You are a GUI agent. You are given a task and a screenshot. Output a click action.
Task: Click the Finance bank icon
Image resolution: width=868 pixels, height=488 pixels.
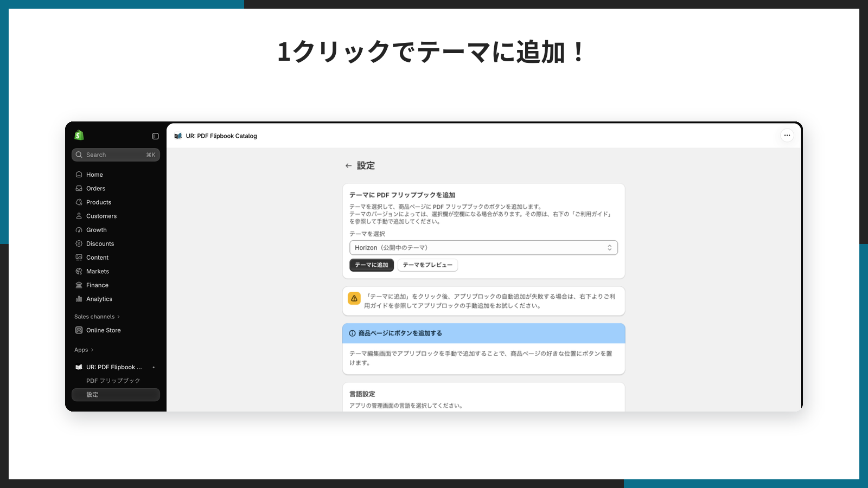coord(79,285)
